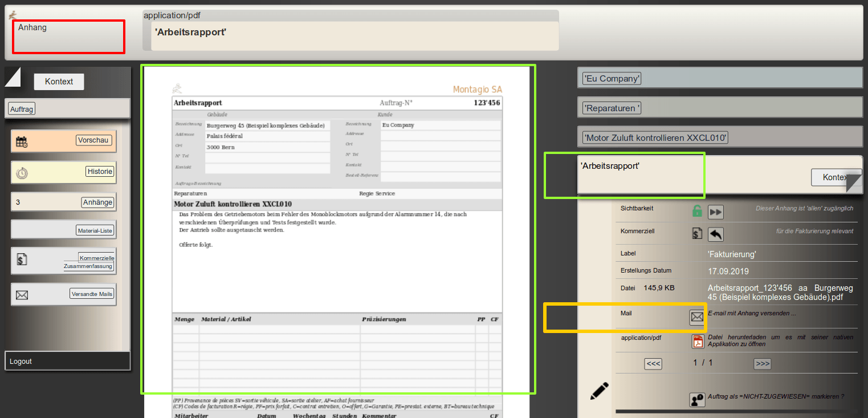Click the PDF download icon
The width and height of the screenshot is (868, 418).
(x=698, y=341)
